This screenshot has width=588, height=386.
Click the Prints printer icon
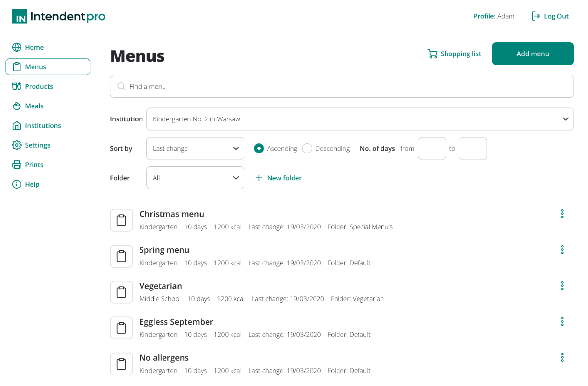tap(17, 165)
